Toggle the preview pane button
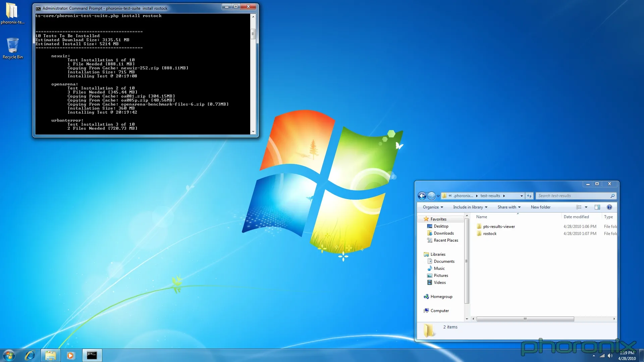The image size is (644, 362). [597, 207]
